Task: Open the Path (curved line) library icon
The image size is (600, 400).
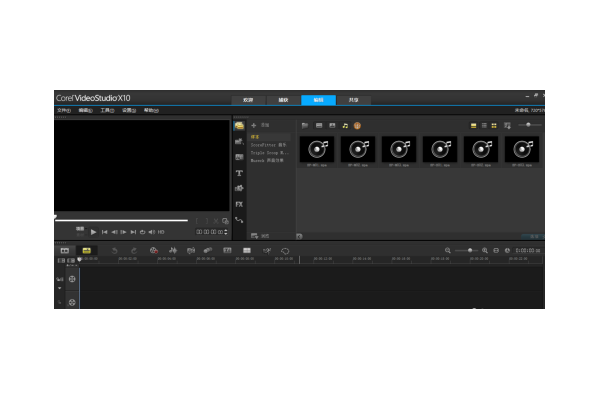Action: point(239,220)
